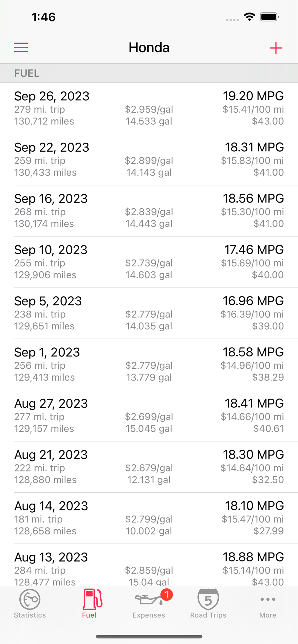Open the Aug 14, 2023 fill-up
Image resolution: width=298 pixels, height=644 pixels.
[149, 518]
